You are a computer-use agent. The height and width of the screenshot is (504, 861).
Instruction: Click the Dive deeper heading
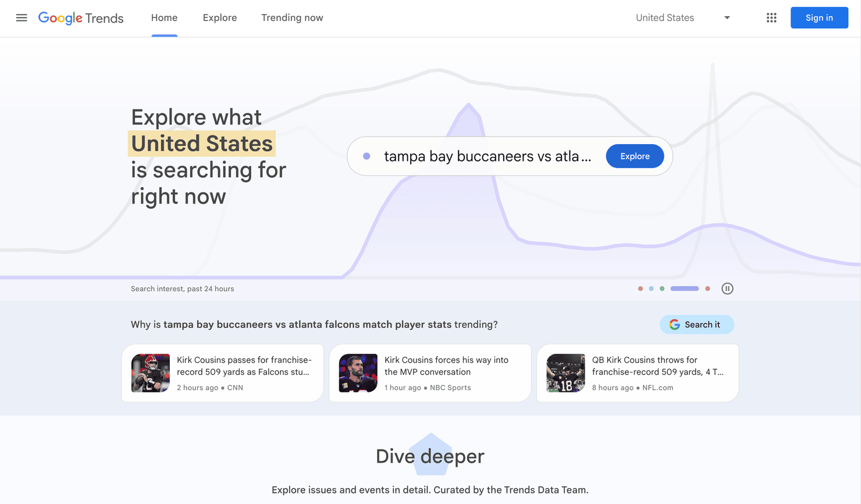pos(430,456)
